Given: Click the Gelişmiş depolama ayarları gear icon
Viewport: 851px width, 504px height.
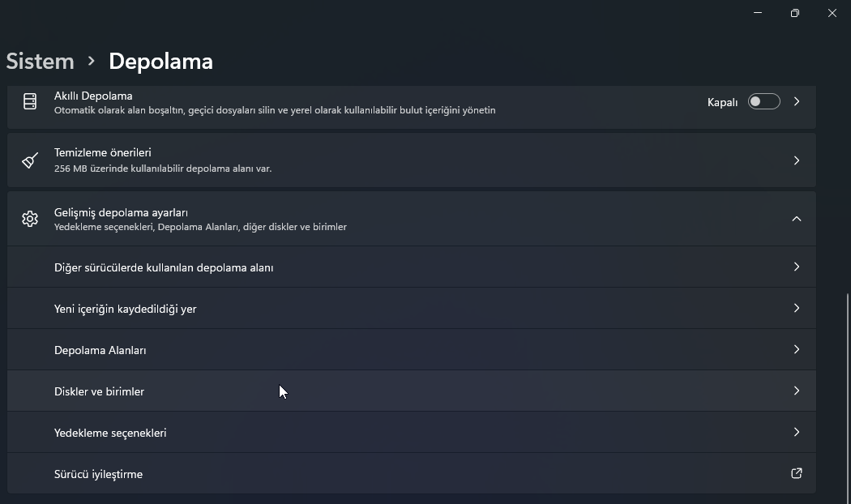Looking at the screenshot, I should [x=30, y=219].
